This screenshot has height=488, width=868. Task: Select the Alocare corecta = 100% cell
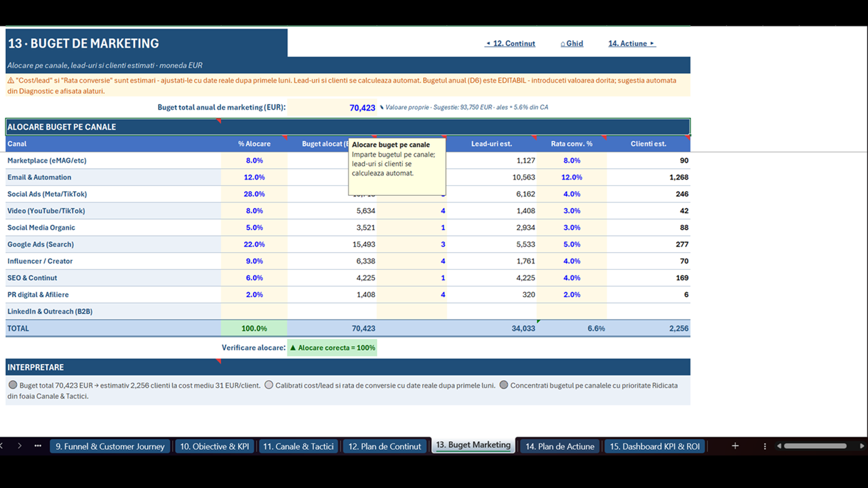pyautogui.click(x=332, y=348)
